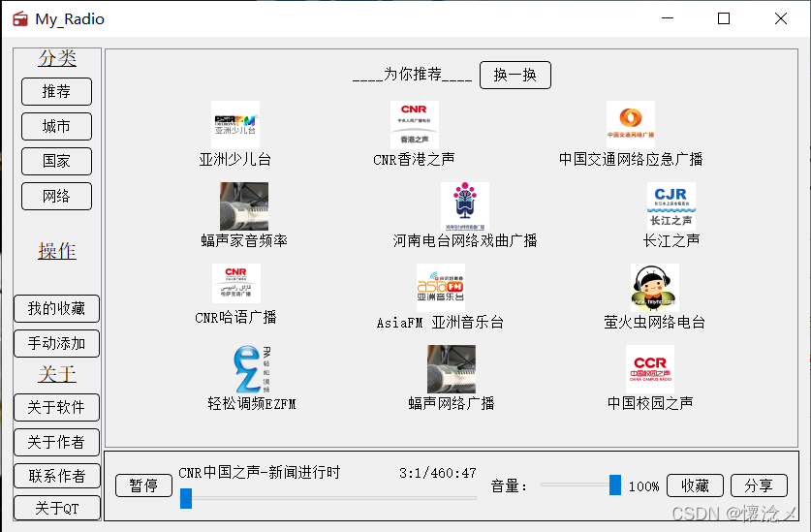
Task: Select the CJR 长江之声 logo
Action: pyautogui.click(x=671, y=206)
